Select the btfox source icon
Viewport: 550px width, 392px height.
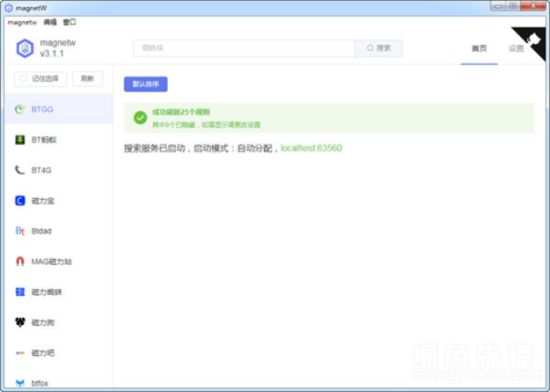(20, 382)
